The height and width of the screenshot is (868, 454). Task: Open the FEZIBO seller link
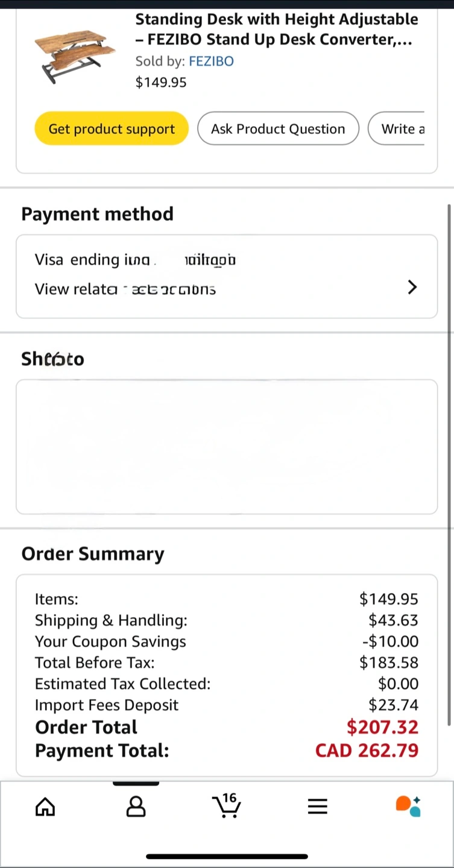point(211,61)
